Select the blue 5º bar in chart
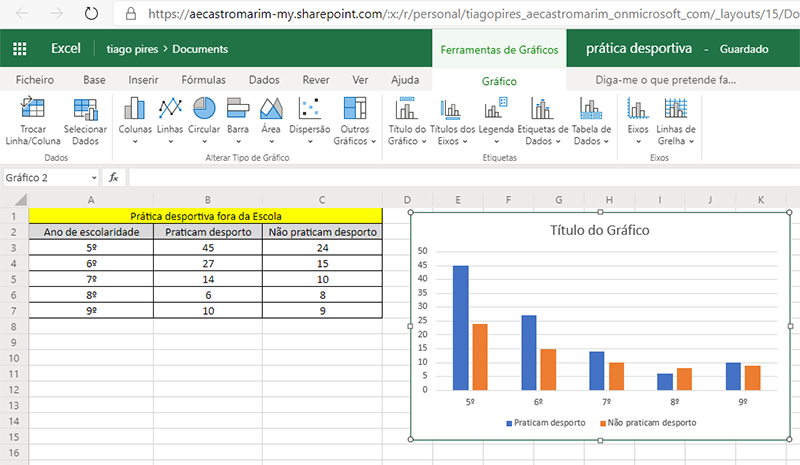This screenshot has height=465, width=800. [x=461, y=328]
